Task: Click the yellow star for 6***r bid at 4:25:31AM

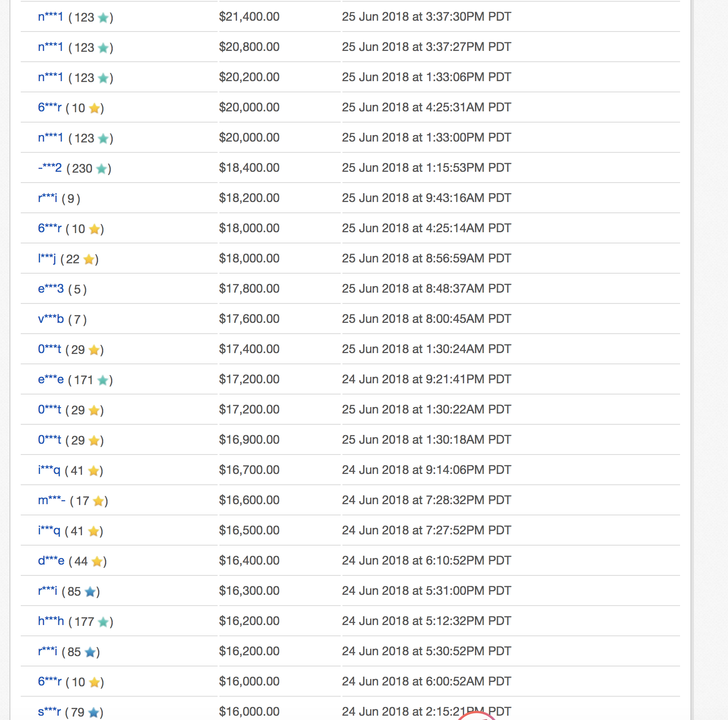Action: [94, 108]
